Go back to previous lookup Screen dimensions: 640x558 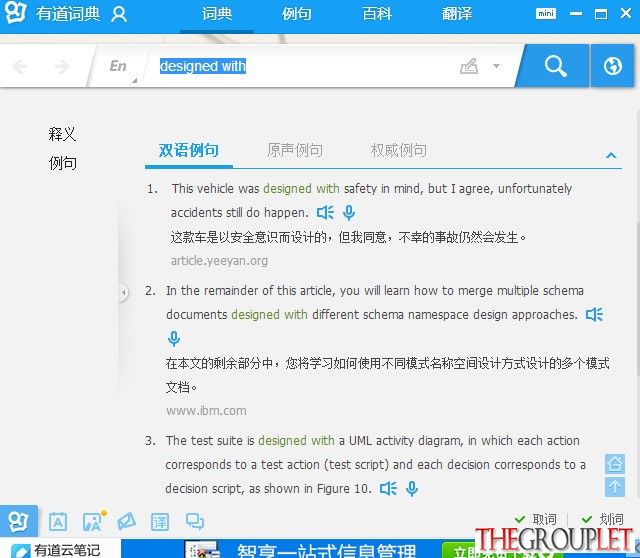click(x=20, y=66)
